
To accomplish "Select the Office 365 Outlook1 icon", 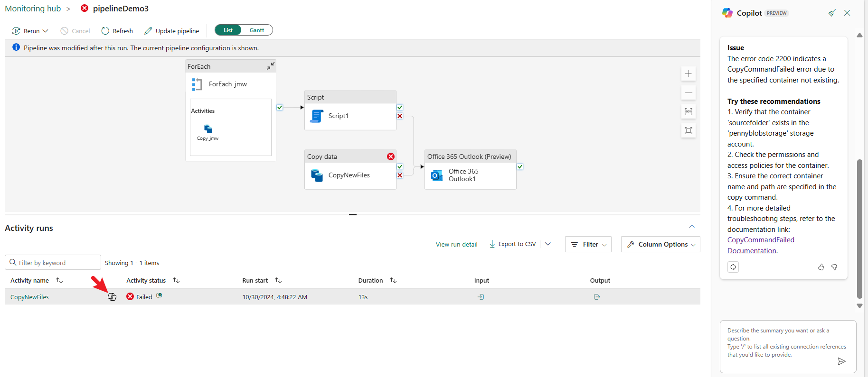I will tap(437, 175).
